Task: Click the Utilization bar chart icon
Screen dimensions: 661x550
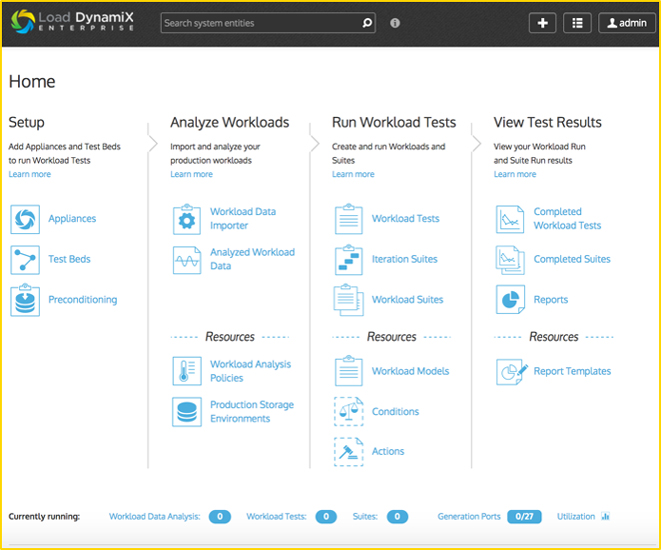Action: click(605, 516)
